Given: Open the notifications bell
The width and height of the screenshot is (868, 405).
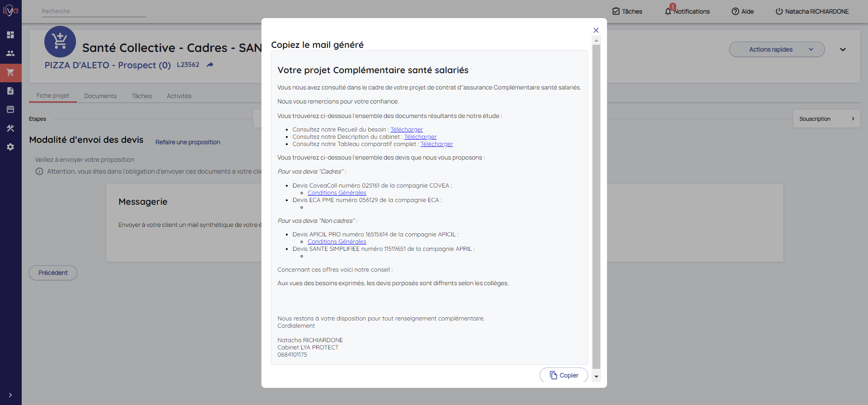Looking at the screenshot, I should [x=668, y=11].
